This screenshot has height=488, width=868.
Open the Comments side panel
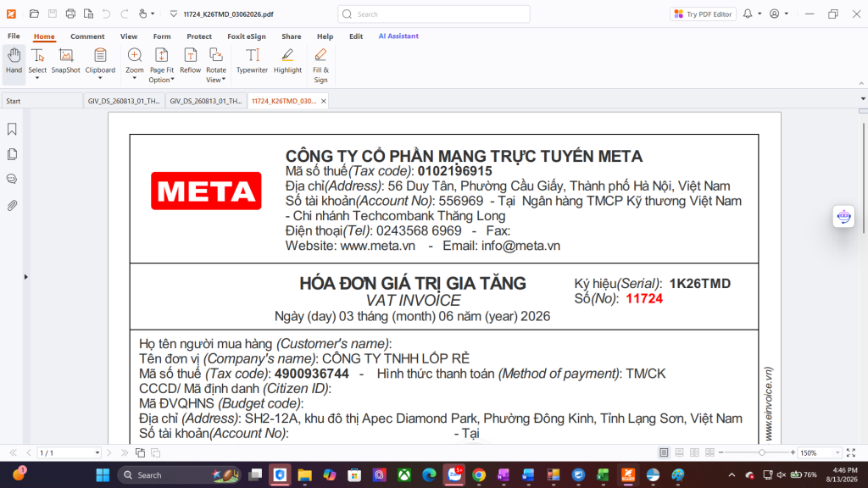point(12,180)
